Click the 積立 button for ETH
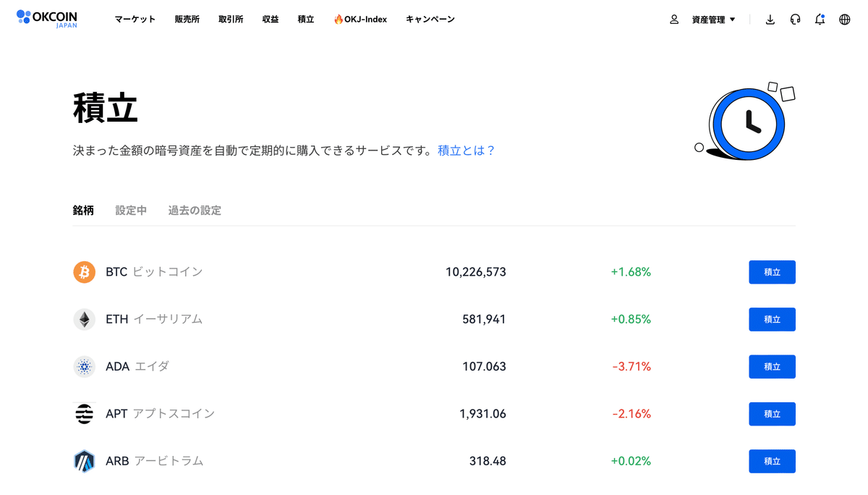Image resolution: width=868 pixels, height=495 pixels. (772, 319)
